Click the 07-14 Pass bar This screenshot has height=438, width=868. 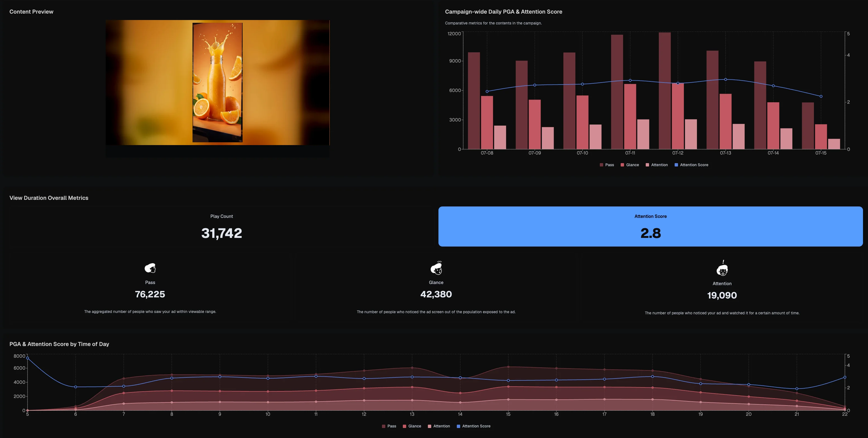tap(760, 105)
